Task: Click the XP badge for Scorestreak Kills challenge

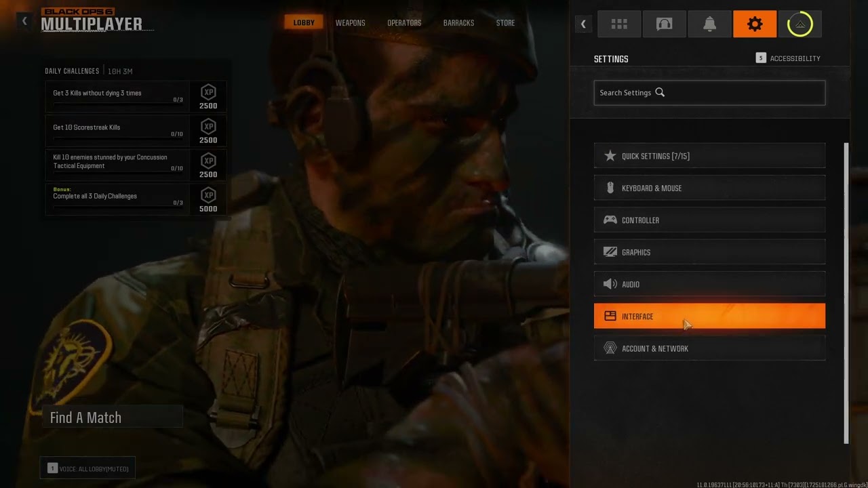Action: point(208,126)
